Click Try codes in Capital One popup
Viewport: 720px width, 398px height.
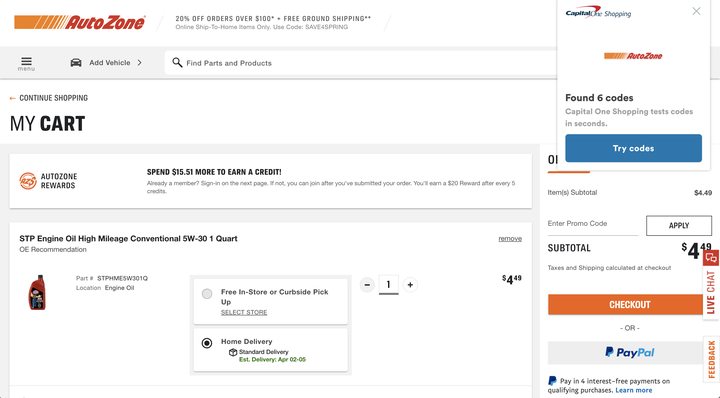click(x=633, y=148)
